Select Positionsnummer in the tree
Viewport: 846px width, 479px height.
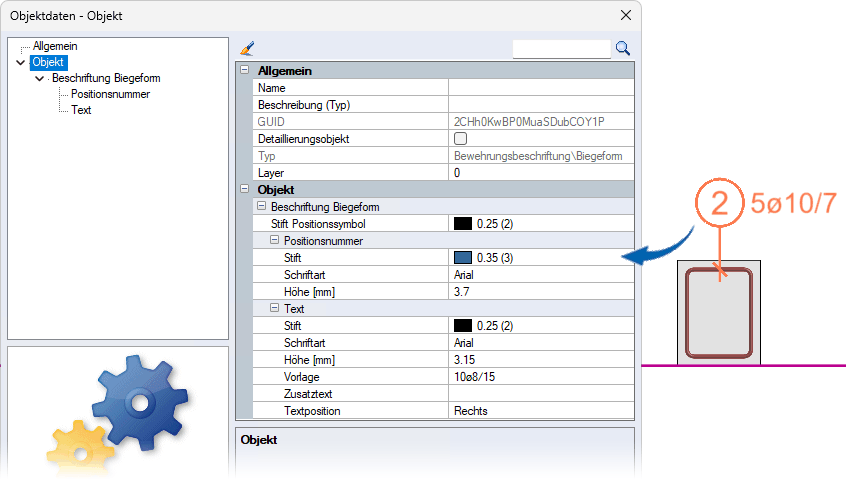[x=110, y=94]
